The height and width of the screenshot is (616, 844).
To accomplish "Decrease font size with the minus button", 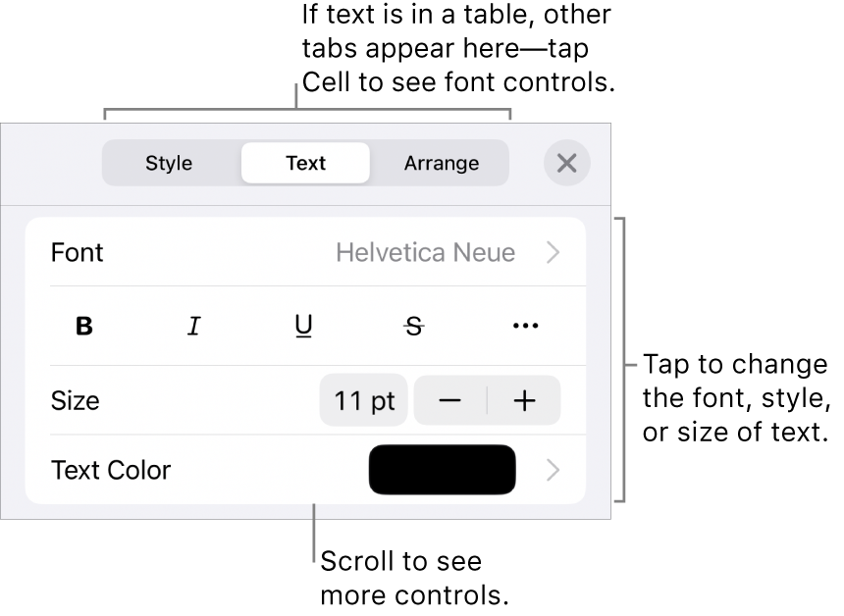I will point(450,400).
